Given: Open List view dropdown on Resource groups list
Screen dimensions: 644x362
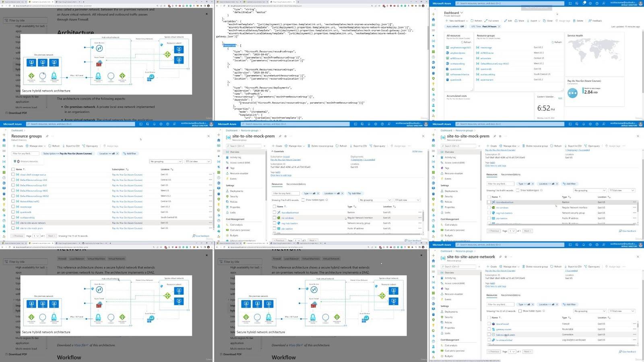Looking at the screenshot, I should point(198,161).
